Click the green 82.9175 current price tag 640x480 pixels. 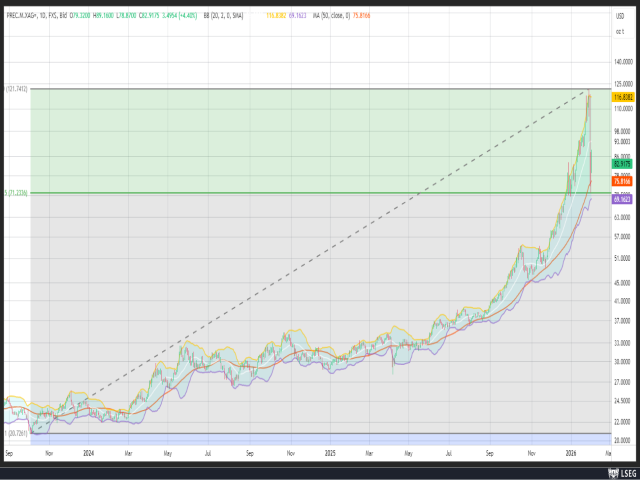click(622, 162)
